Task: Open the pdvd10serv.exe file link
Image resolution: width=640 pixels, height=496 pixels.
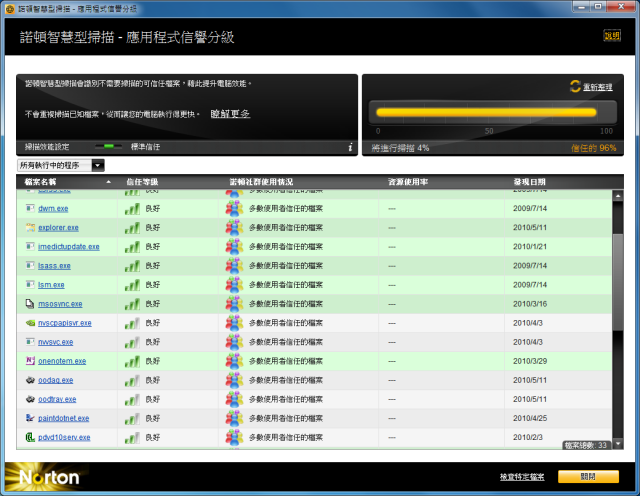Action: tap(64, 438)
